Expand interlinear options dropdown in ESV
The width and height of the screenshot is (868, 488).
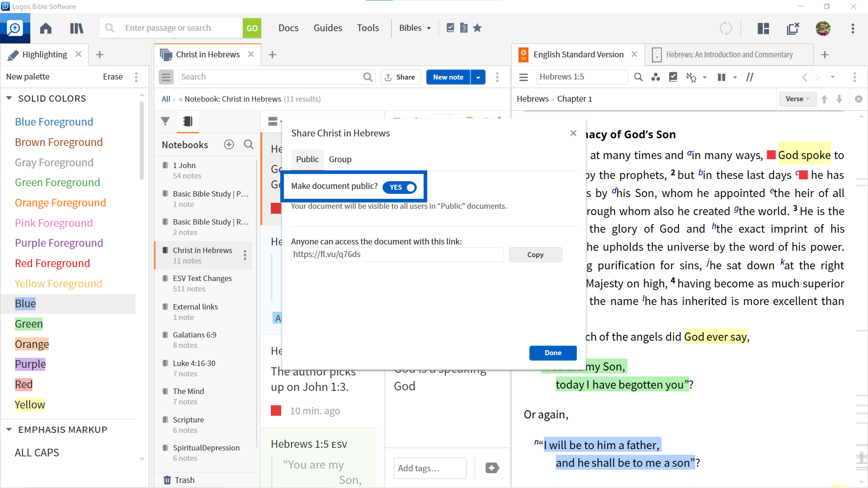[705, 78]
